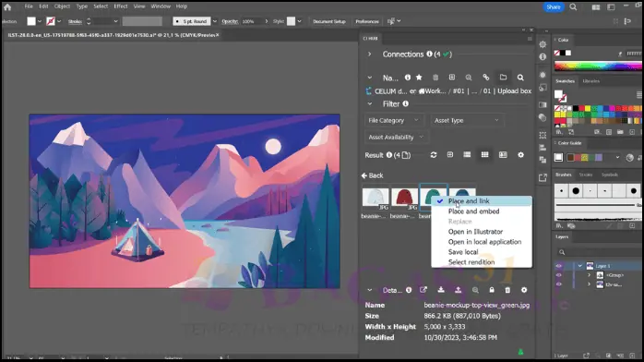Click the Back link

click(x=372, y=175)
